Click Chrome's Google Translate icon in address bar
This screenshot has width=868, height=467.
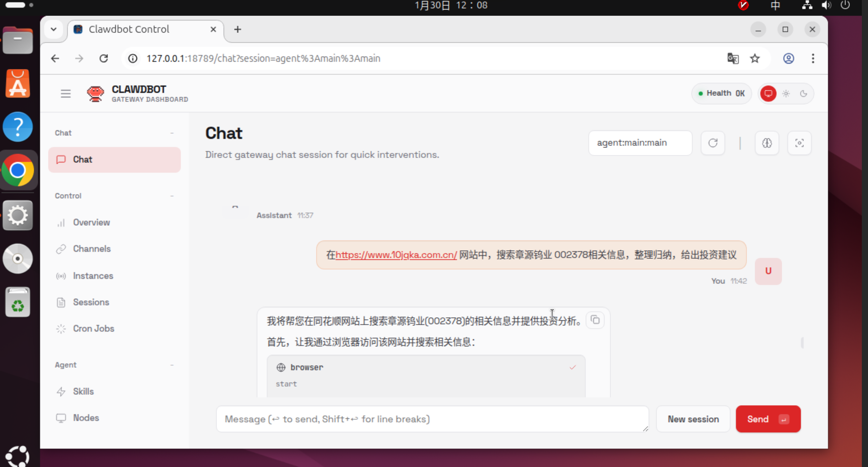(x=733, y=59)
